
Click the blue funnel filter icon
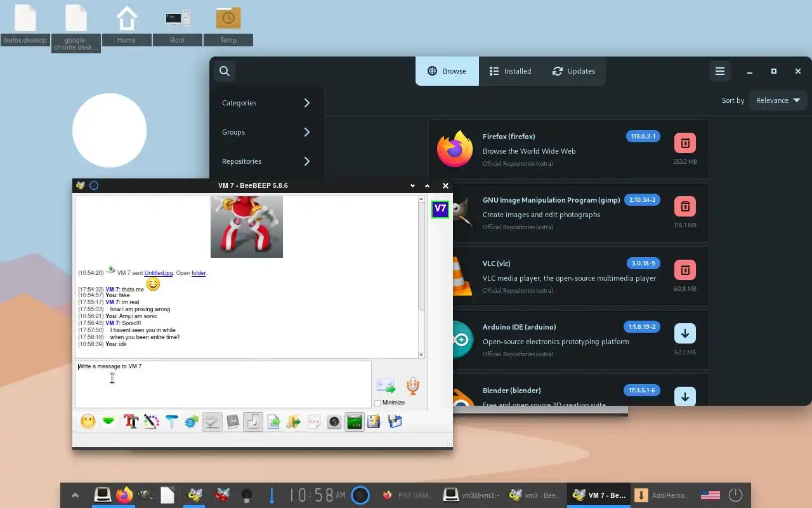[x=171, y=422]
